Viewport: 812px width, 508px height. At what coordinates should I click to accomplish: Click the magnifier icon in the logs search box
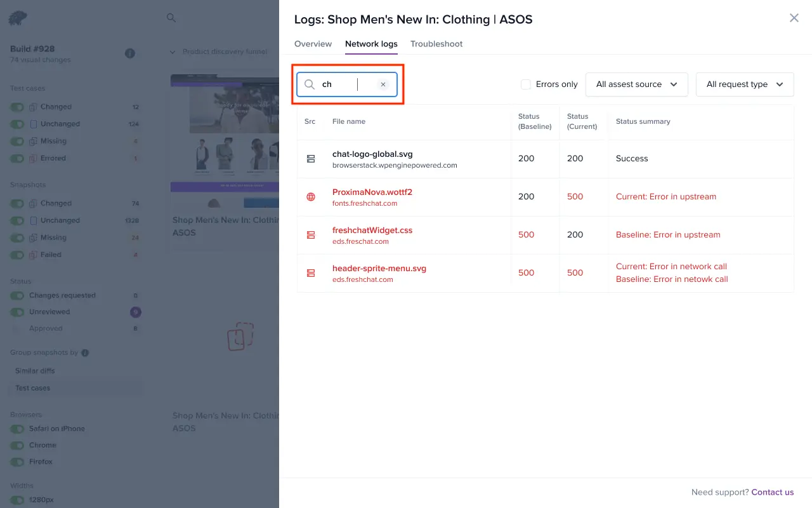point(310,84)
